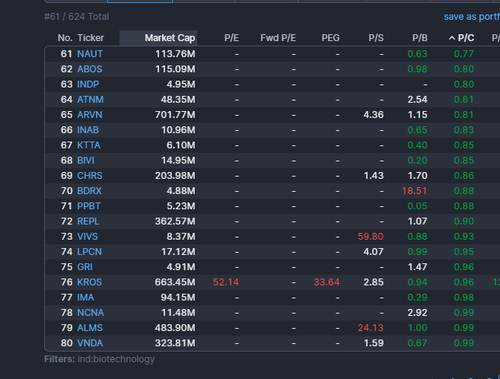Toggle P/C sort direction arrow
Screen dimensions: 500x379
pos(452,38)
